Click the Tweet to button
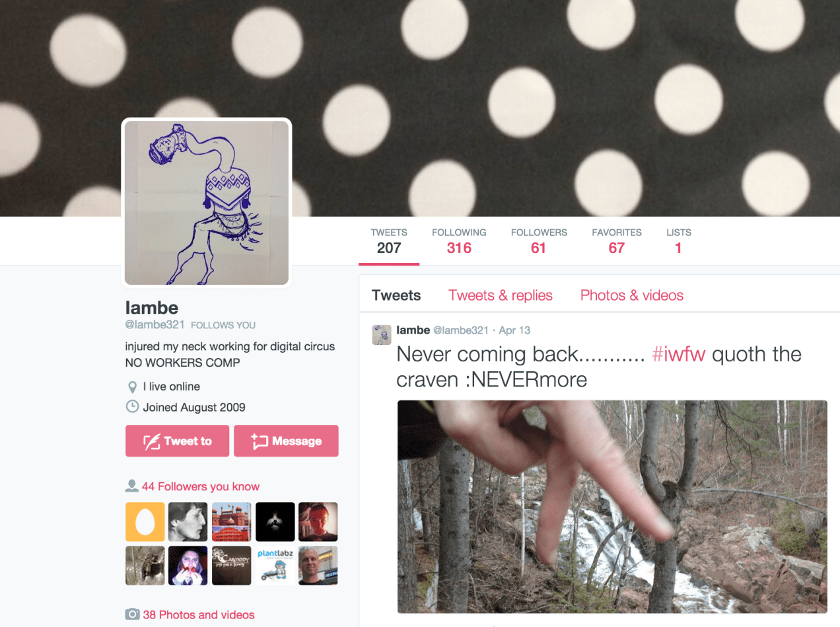This screenshot has width=840, height=627. (177, 441)
